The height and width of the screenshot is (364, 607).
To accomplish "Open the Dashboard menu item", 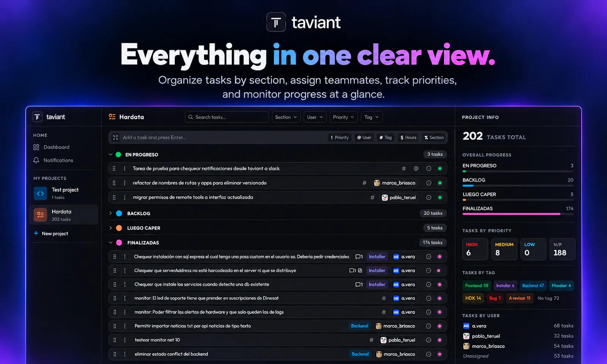I will [57, 147].
